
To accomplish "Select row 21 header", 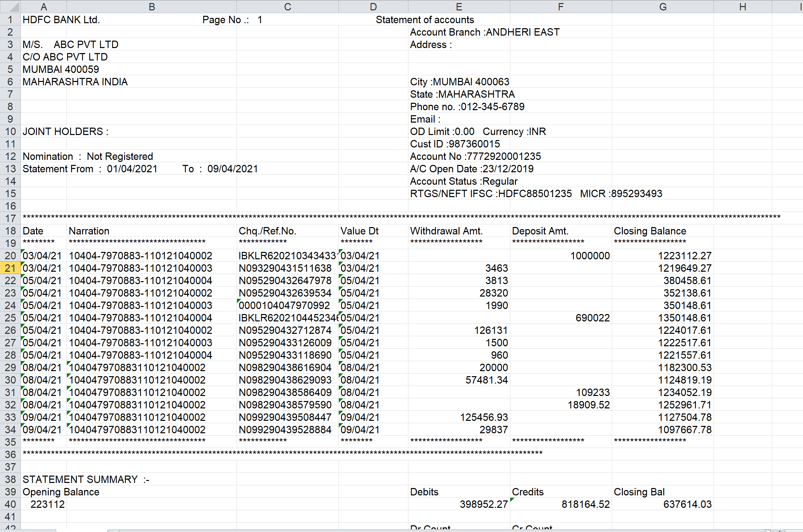I will click(x=10, y=268).
